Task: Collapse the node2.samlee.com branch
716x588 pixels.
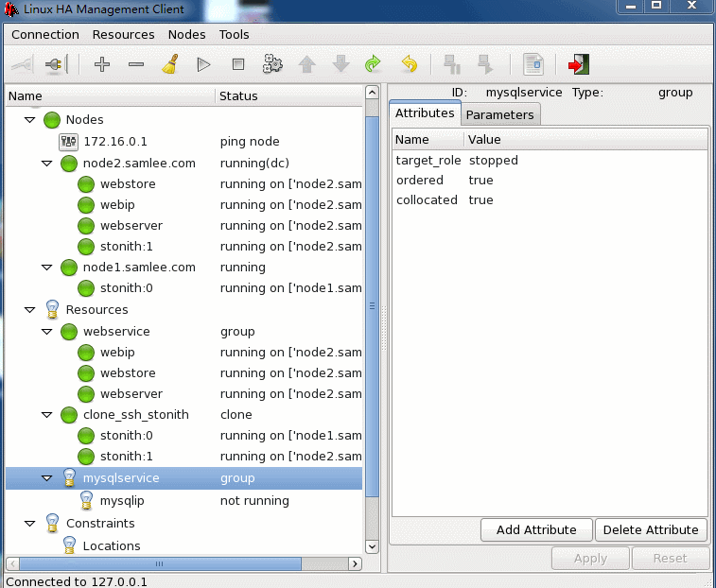Action: pos(47,164)
